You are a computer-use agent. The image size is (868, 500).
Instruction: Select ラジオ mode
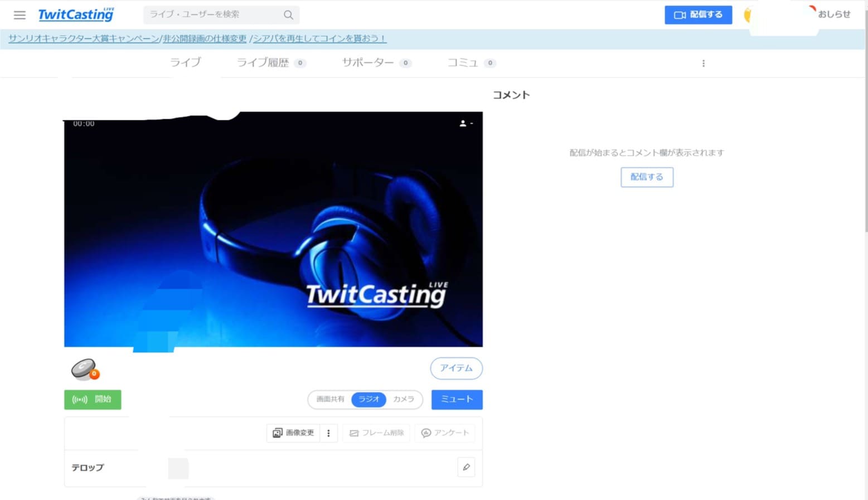pos(368,399)
